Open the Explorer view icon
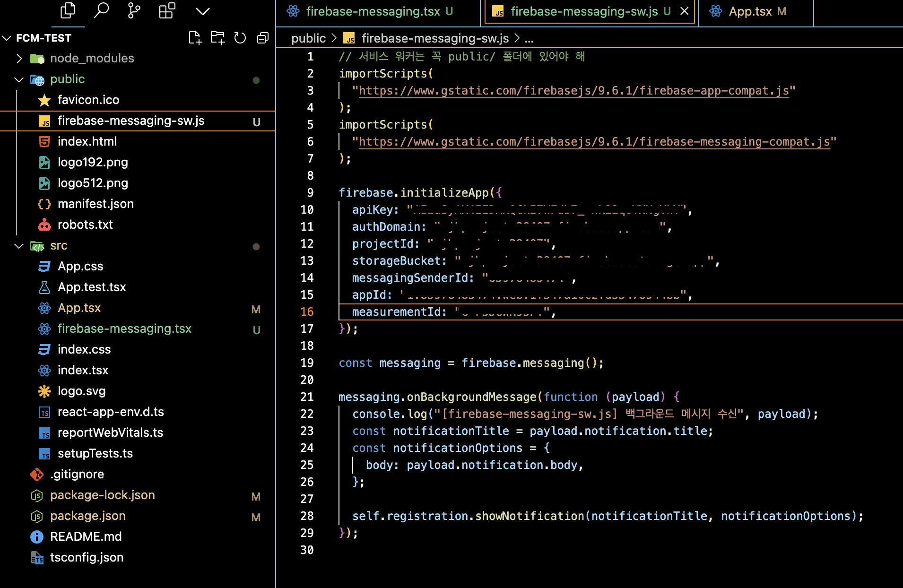The width and height of the screenshot is (903, 588). (x=68, y=10)
